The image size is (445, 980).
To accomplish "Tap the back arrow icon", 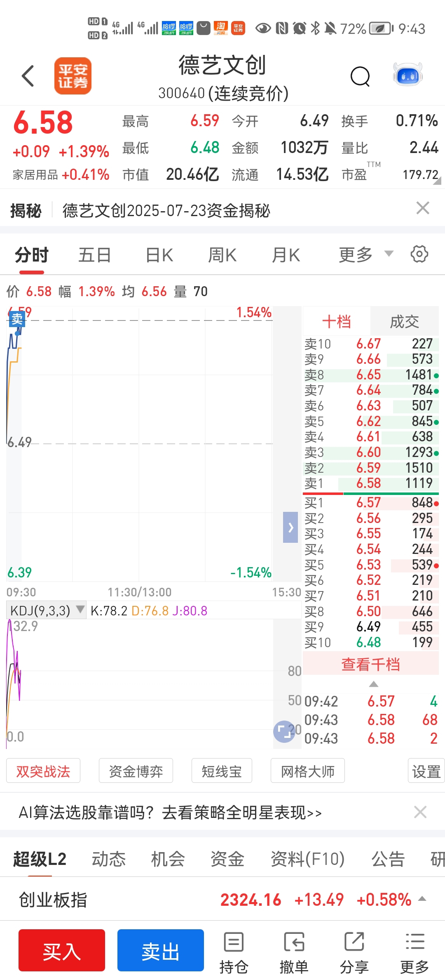I will click(28, 76).
